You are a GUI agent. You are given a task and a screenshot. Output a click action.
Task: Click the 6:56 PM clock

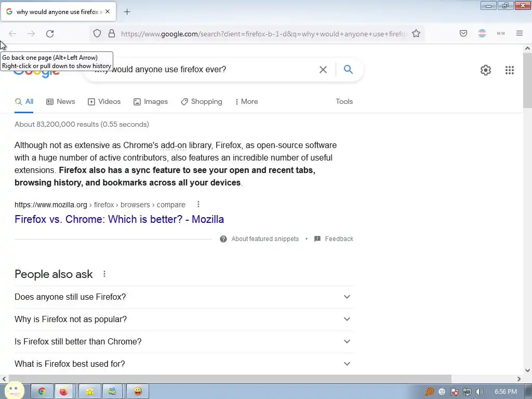(506, 392)
